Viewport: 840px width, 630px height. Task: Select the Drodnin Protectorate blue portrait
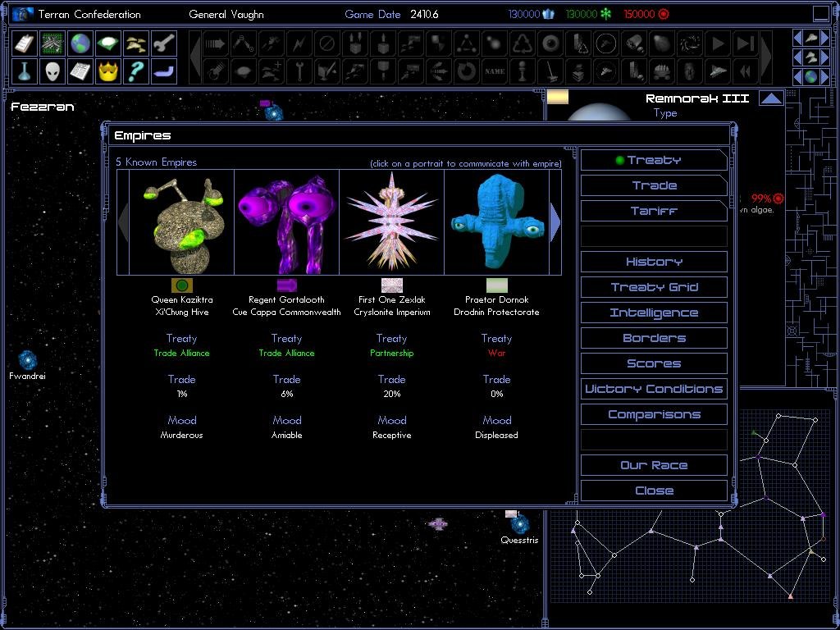click(496, 221)
